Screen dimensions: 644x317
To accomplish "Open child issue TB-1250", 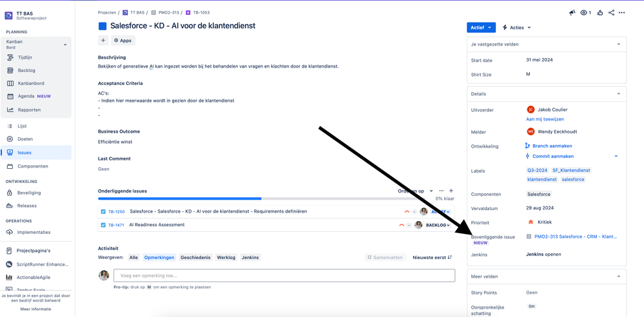I will (x=116, y=211).
